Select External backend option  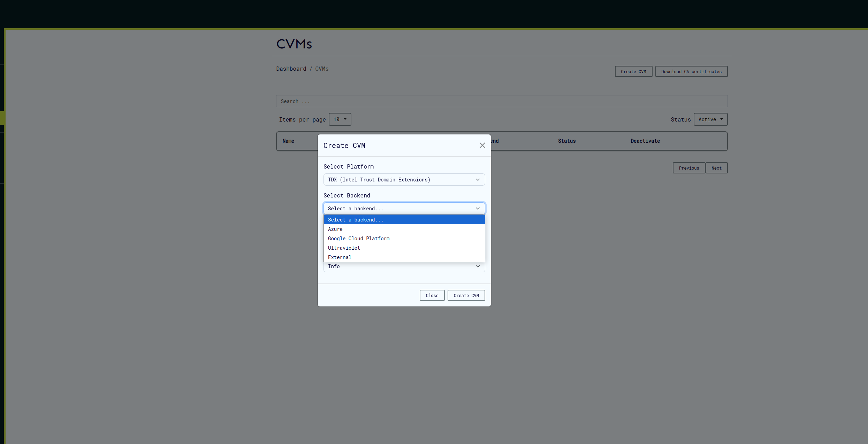click(x=404, y=257)
